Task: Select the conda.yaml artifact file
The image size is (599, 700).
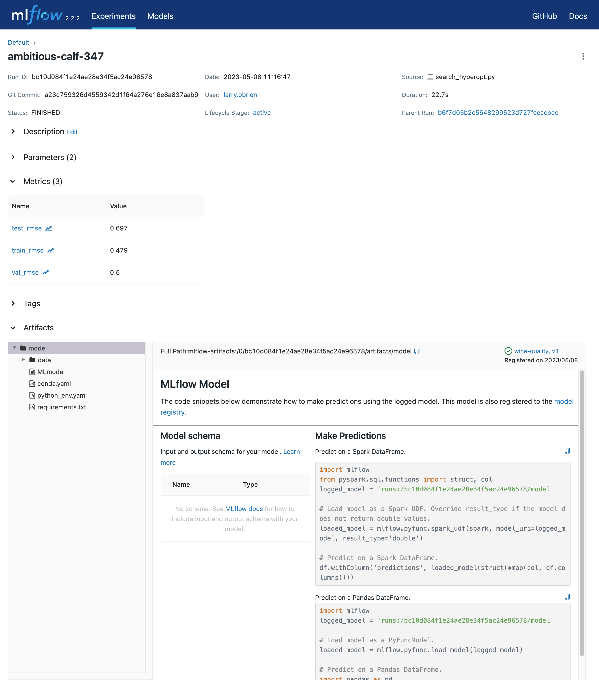Action: tap(54, 383)
